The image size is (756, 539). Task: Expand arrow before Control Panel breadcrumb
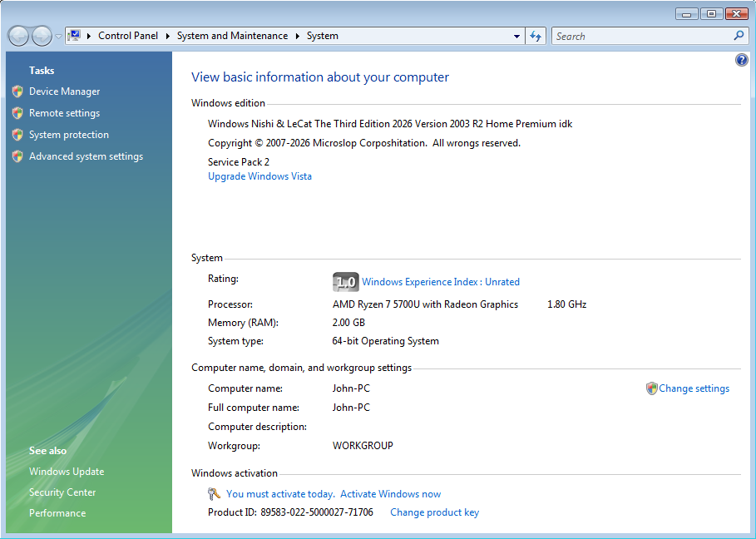pos(89,36)
